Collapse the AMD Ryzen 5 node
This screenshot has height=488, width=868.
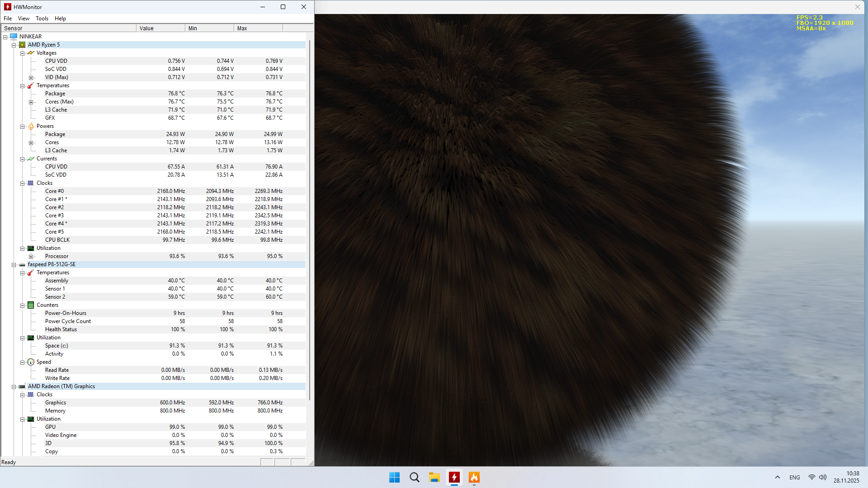click(14, 45)
